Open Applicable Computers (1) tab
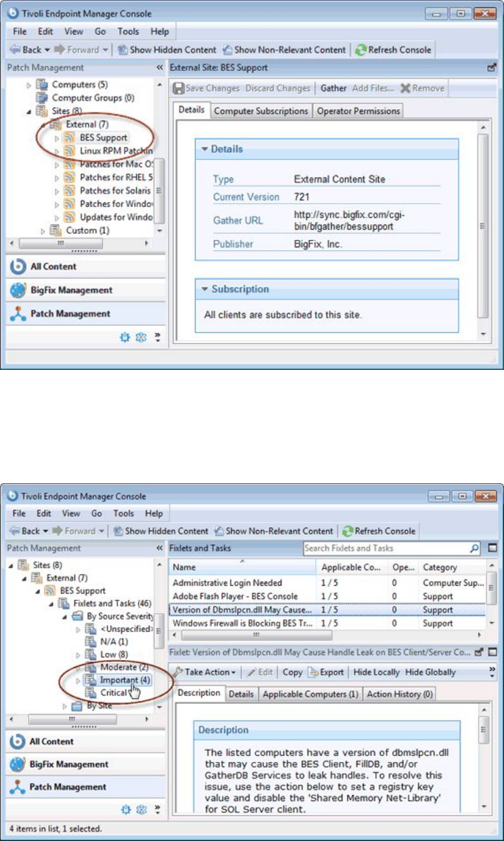504x841 pixels. [310, 694]
